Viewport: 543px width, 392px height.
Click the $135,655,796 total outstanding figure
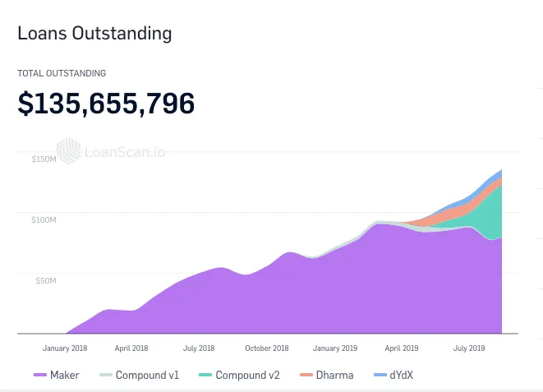pos(106,104)
